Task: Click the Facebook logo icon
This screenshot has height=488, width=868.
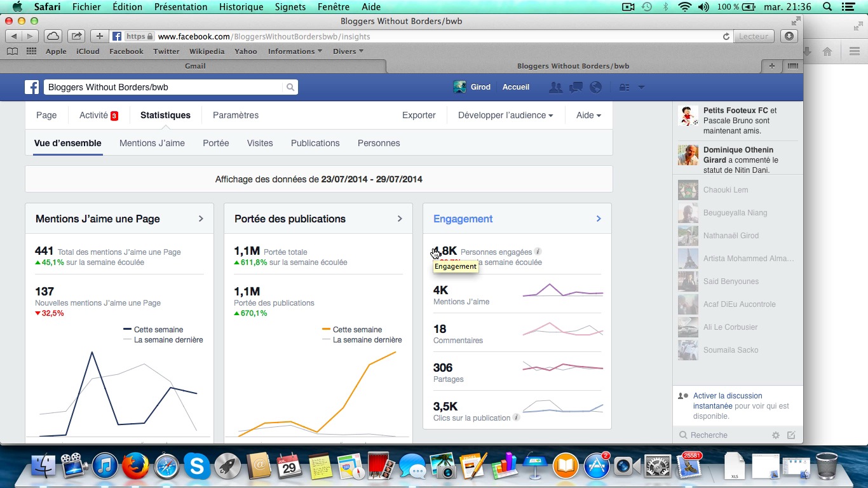Action: pyautogui.click(x=32, y=87)
